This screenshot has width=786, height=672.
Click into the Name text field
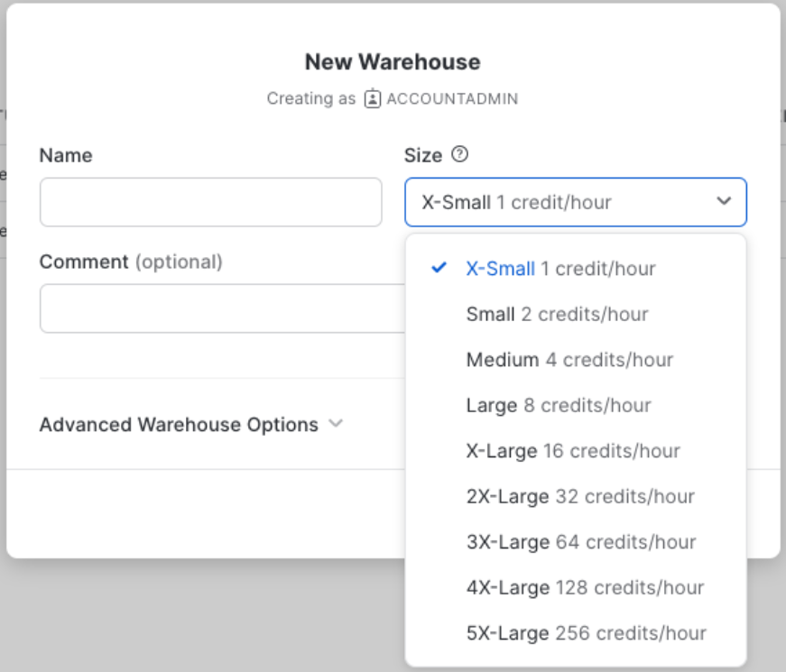pos(210,202)
